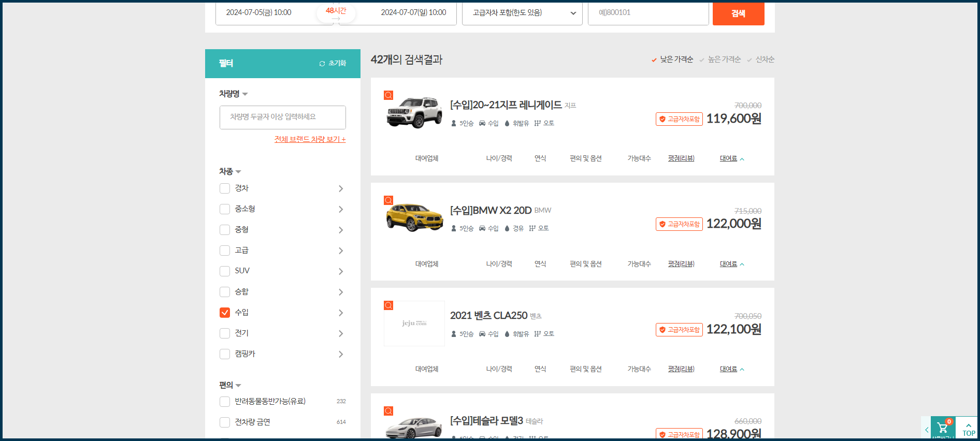Expand the 캠핑카 sub-list chevron
980x441 pixels.
[x=341, y=354]
